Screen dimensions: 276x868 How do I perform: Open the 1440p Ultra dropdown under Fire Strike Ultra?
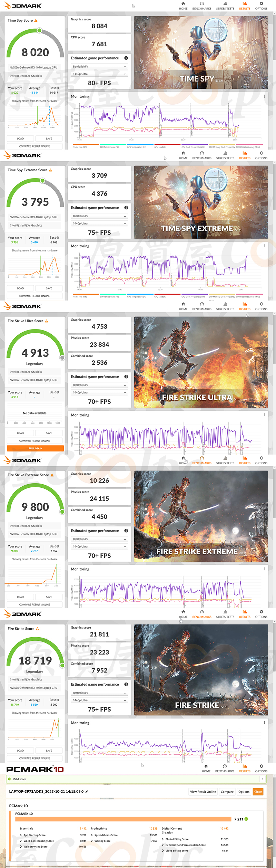[99, 392]
